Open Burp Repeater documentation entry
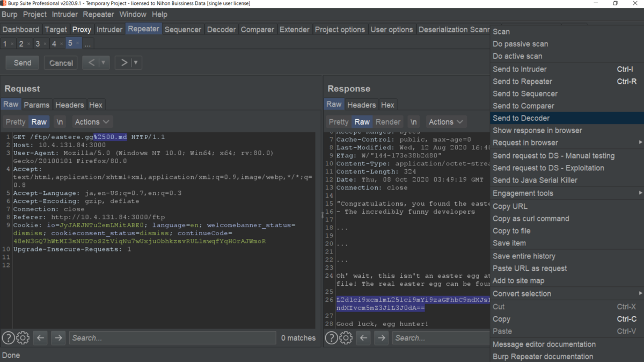The width and height of the screenshot is (644, 362). pos(567,357)
